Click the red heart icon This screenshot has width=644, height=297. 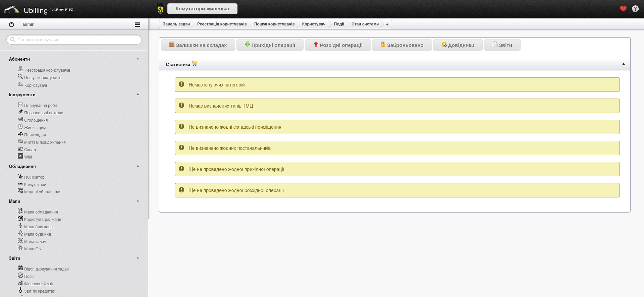coord(623,9)
